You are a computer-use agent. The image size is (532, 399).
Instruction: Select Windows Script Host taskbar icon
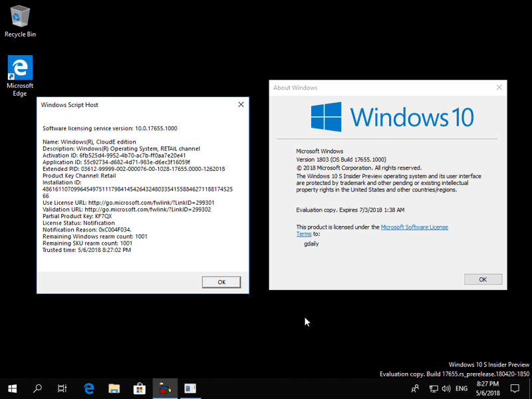click(165, 388)
